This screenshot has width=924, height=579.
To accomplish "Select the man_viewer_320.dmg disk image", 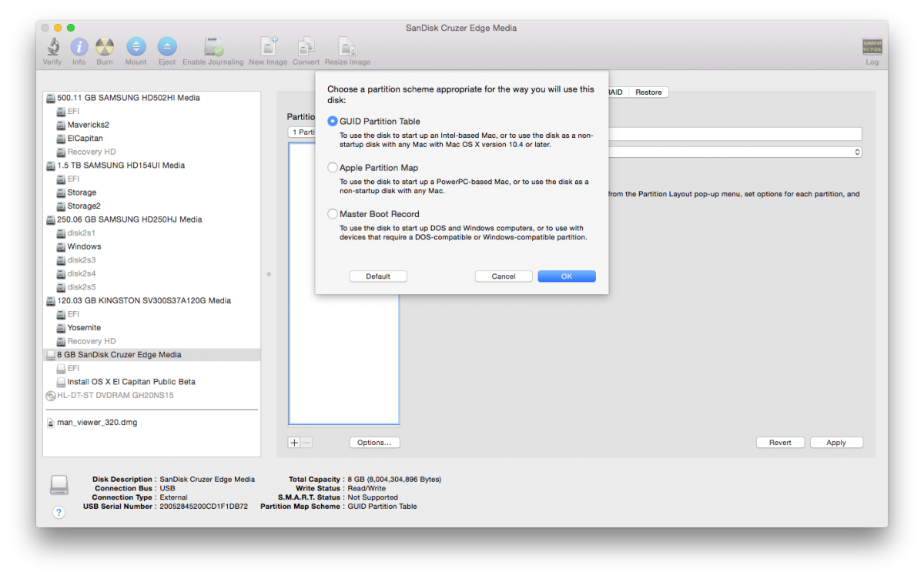I will pos(152,423).
